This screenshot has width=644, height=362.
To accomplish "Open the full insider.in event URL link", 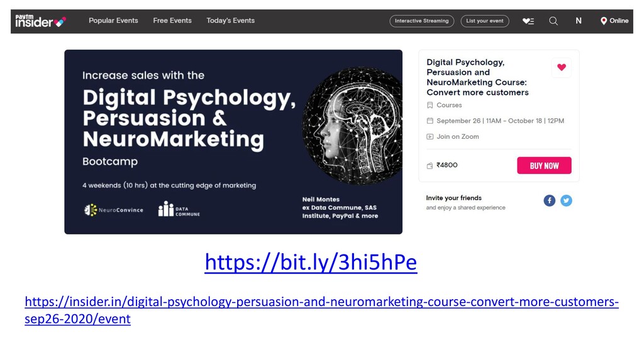I will pos(321,310).
